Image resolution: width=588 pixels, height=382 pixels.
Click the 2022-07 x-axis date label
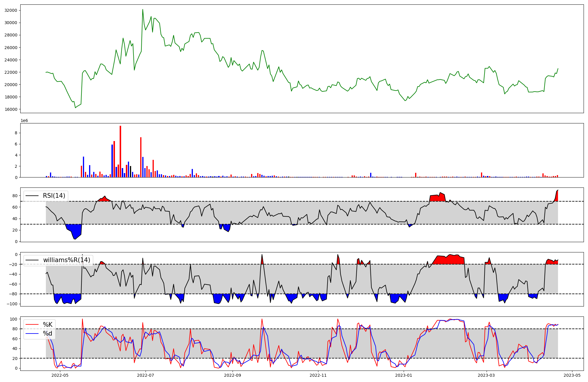tap(146, 375)
